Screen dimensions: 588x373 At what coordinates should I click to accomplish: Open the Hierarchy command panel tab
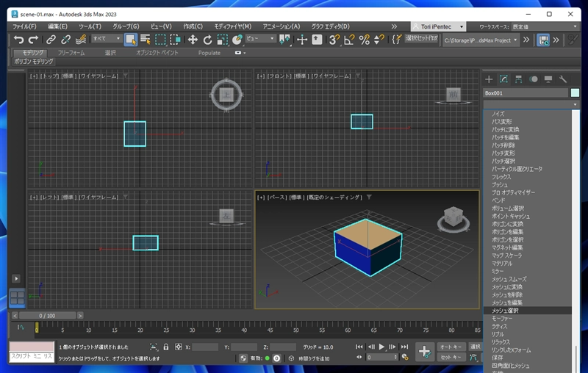(x=518, y=79)
